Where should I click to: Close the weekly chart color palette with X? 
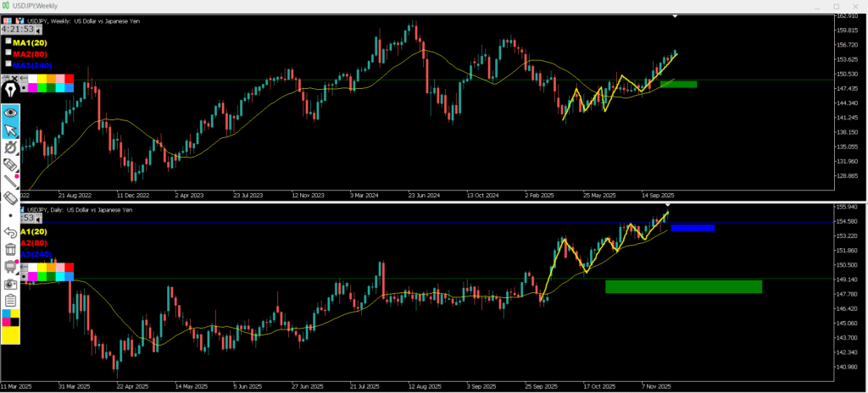tap(14, 78)
